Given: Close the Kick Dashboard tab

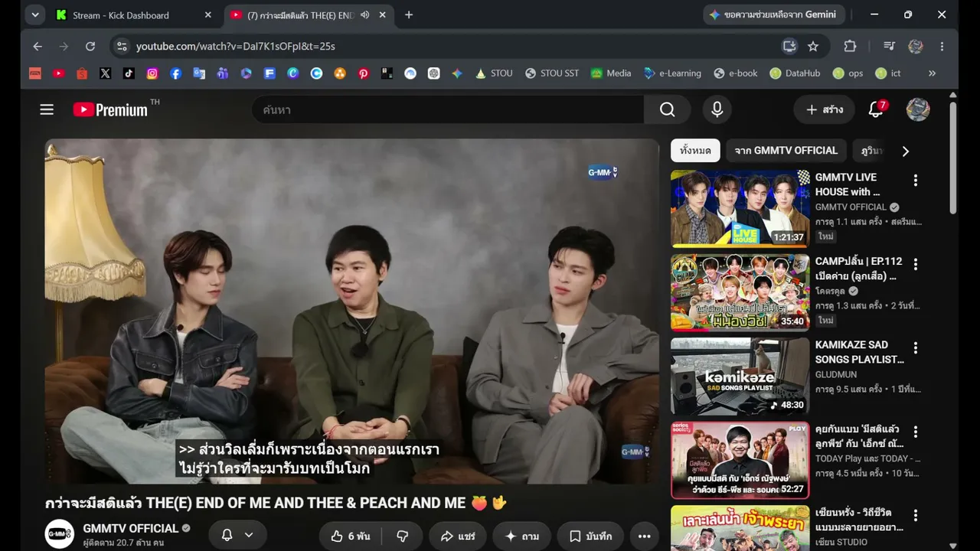Looking at the screenshot, I should [x=208, y=15].
